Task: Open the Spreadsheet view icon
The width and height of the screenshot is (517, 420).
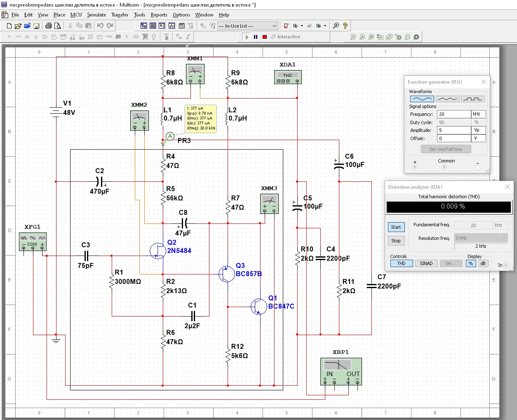Action: pyautogui.click(x=153, y=26)
